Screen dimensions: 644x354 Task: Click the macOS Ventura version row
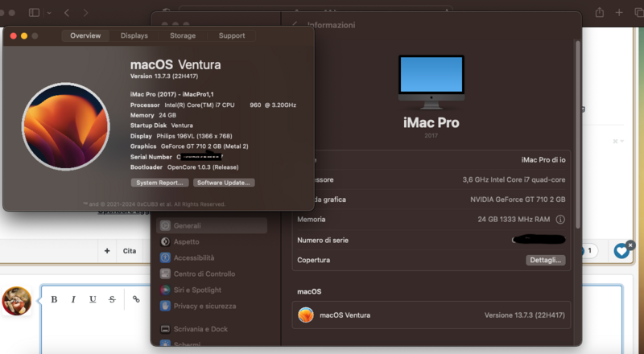[x=431, y=315]
